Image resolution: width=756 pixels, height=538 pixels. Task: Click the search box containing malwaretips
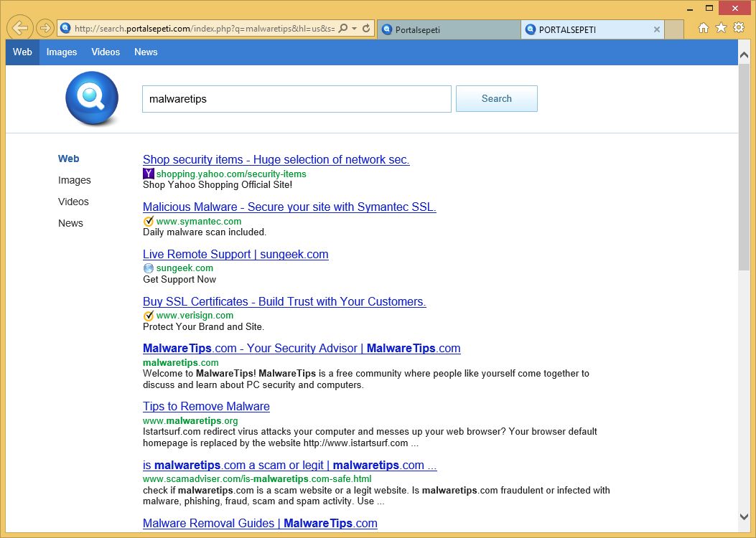point(297,99)
